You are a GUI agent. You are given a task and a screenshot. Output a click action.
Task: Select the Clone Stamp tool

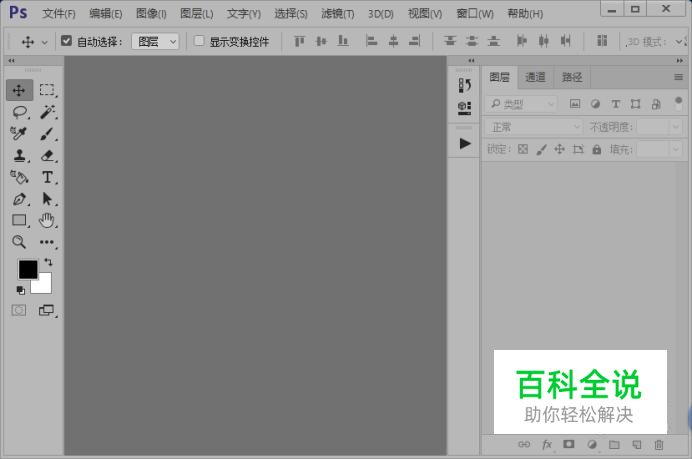(x=19, y=155)
